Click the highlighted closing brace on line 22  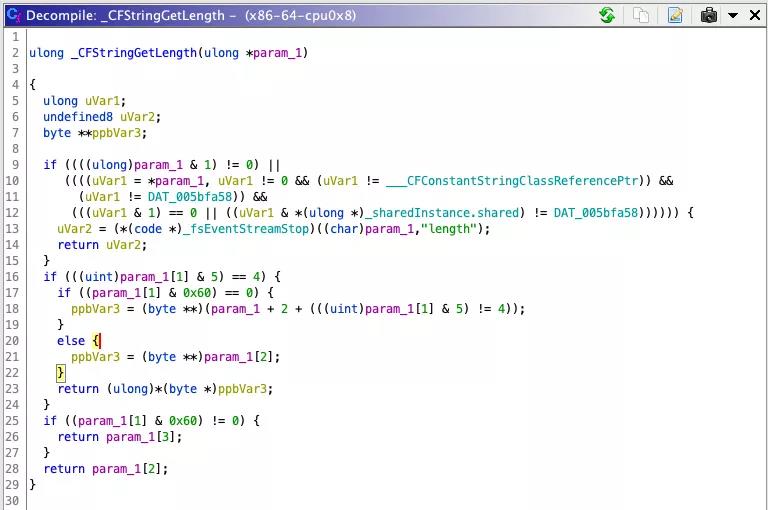(60, 373)
